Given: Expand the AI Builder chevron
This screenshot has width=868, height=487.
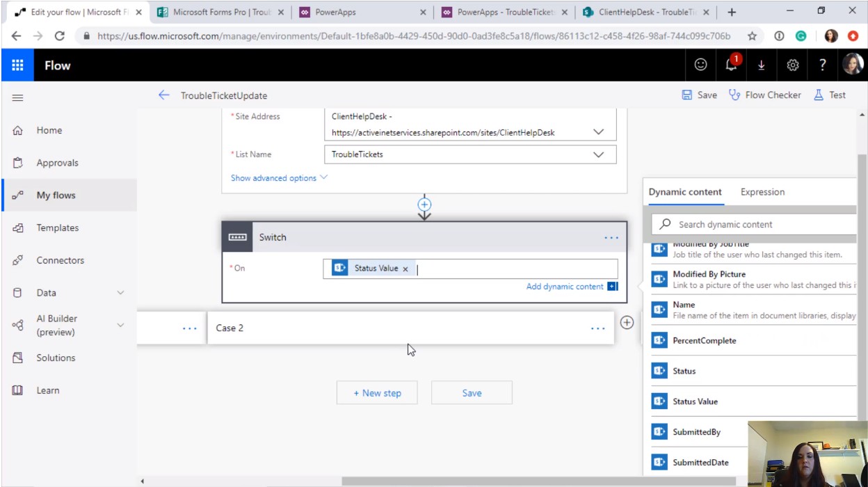Looking at the screenshot, I should [x=120, y=325].
